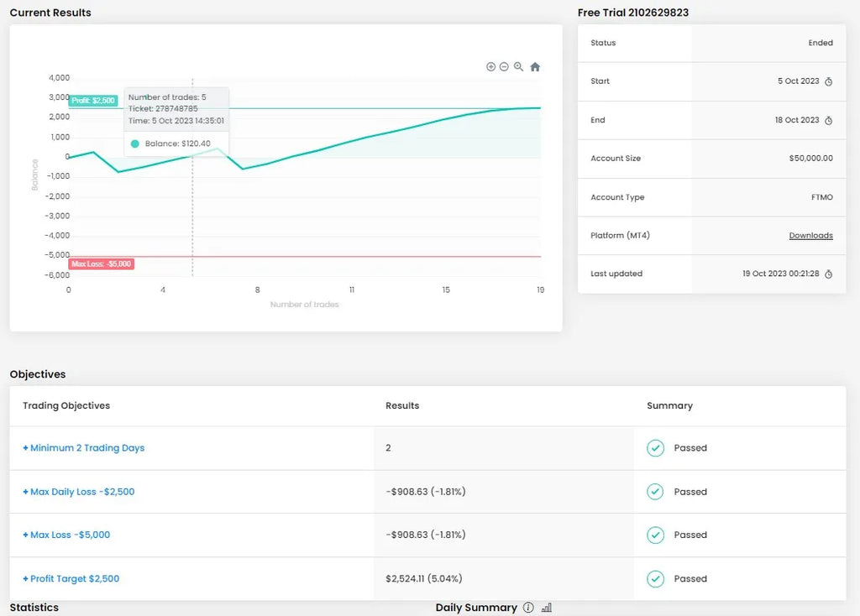Expand Minimum 2 Trading Days objective
Screen dimensions: 860x616
tap(84, 448)
